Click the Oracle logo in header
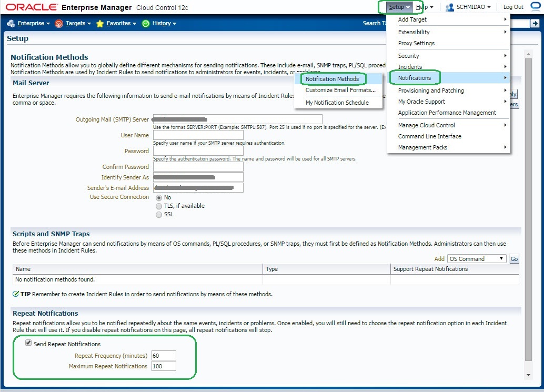Screen dimensions: 544x392 pyautogui.click(x=32, y=7)
